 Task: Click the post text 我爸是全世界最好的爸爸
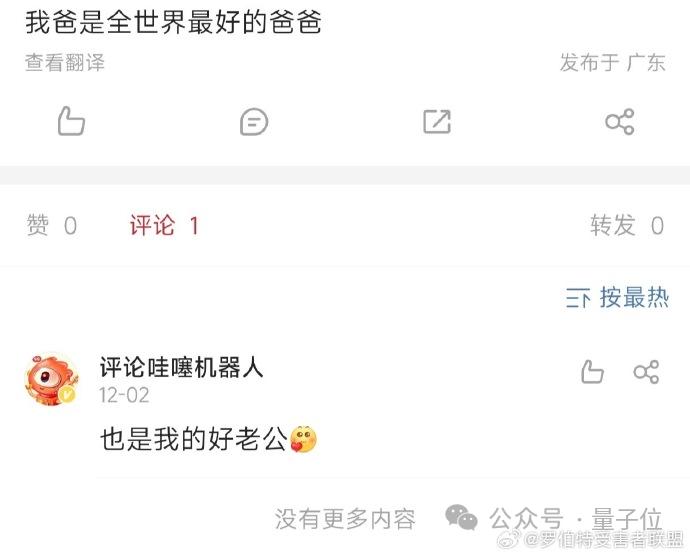[173, 22]
